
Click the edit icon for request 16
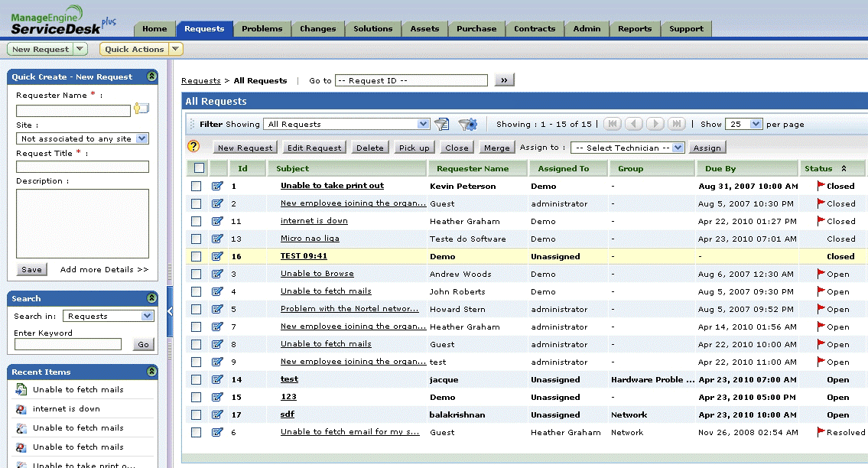(x=217, y=256)
